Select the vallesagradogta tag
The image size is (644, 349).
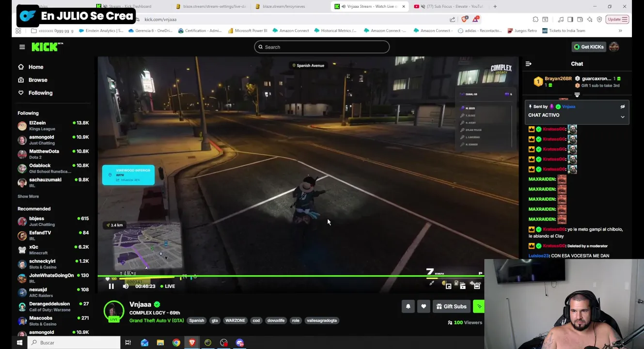(x=322, y=320)
